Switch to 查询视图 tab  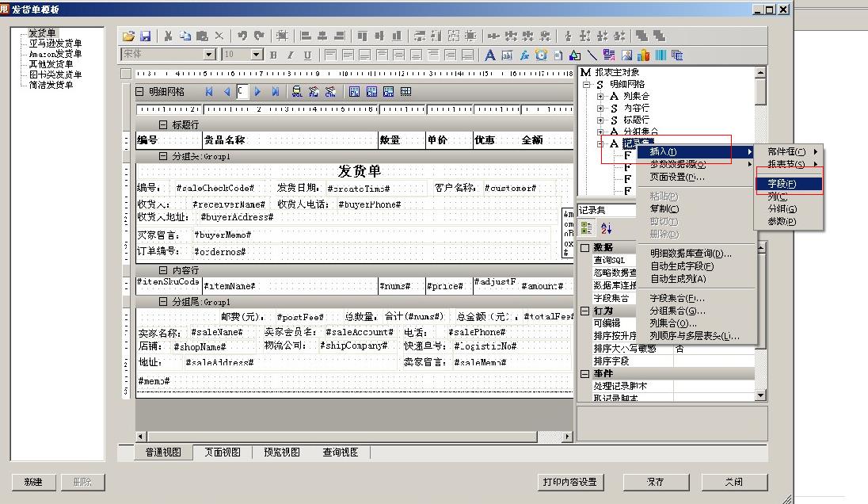pyautogui.click(x=341, y=452)
